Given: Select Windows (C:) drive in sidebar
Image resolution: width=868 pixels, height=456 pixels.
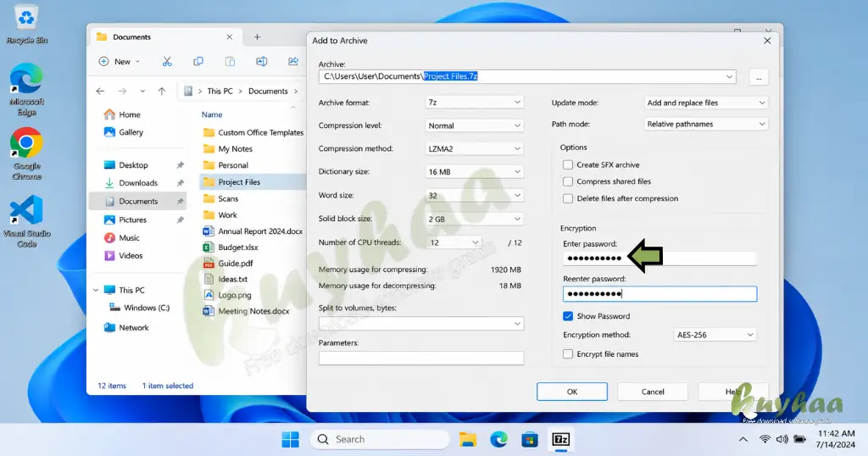Looking at the screenshot, I should 140,308.
